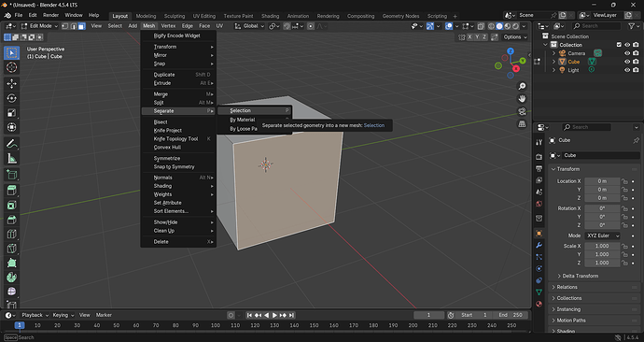Open the Edit Mode dropdown

coord(39,26)
